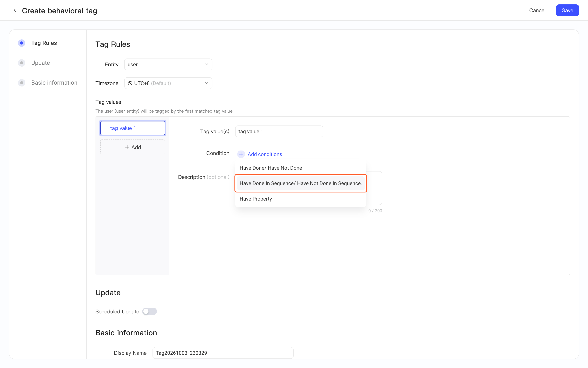
Task: Click the Add conditions link
Action: [x=265, y=154]
